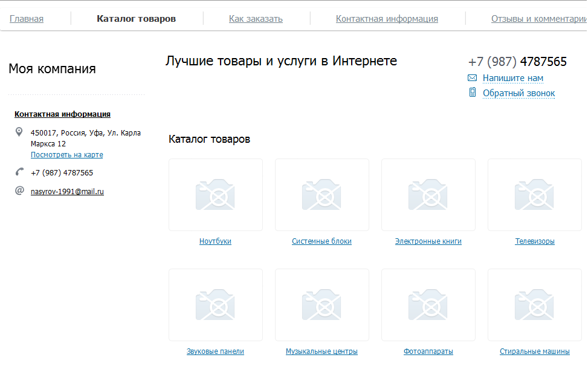This screenshot has width=588, height=369.
Task: Open the Ноутбуки category link
Action: pos(215,241)
